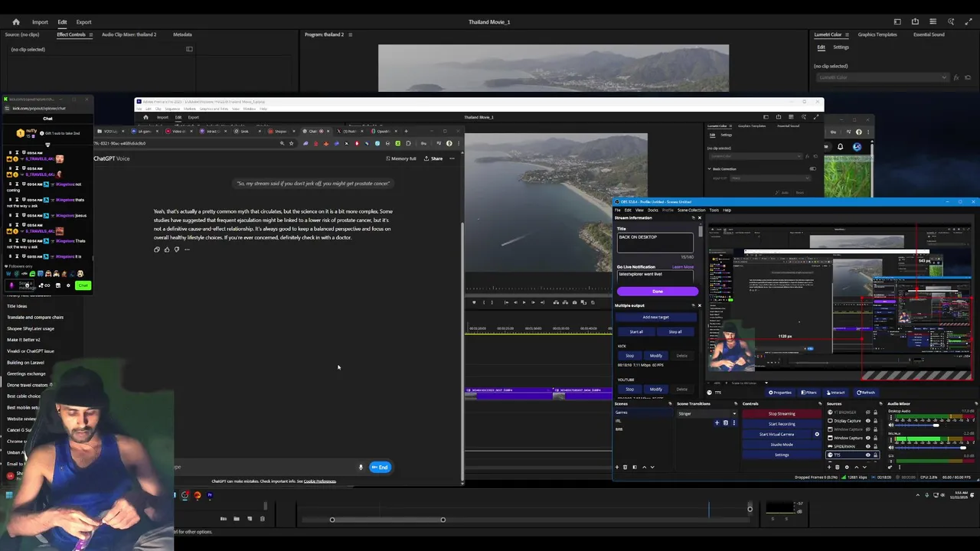
Task: Select the Games scene in OBS Scenes
Action: point(643,412)
